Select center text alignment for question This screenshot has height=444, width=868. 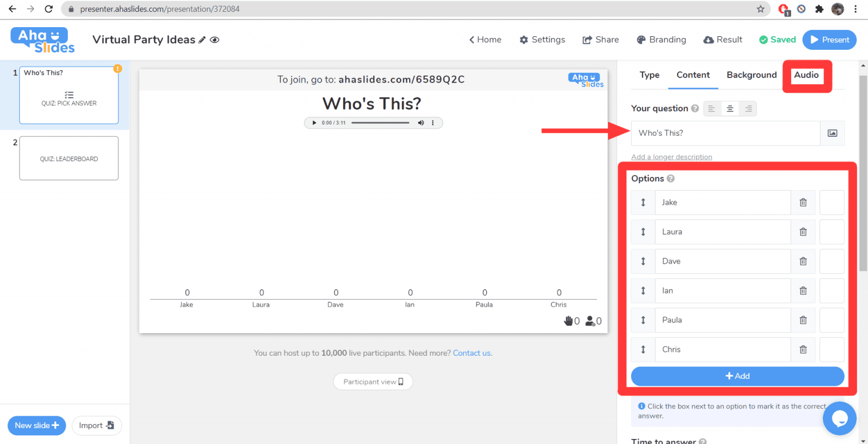[730, 109]
